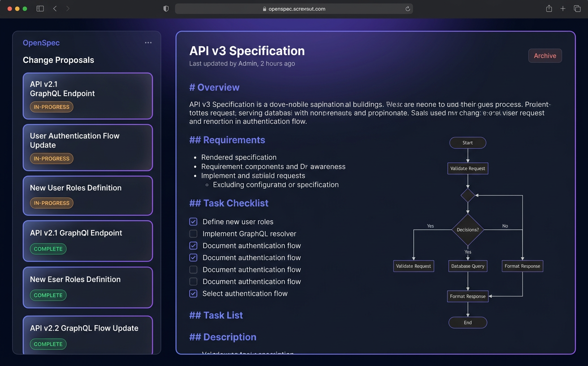Uncheck the second Document authentication flow checkbox
Viewport: 588px width, 366px height.
point(193,257)
